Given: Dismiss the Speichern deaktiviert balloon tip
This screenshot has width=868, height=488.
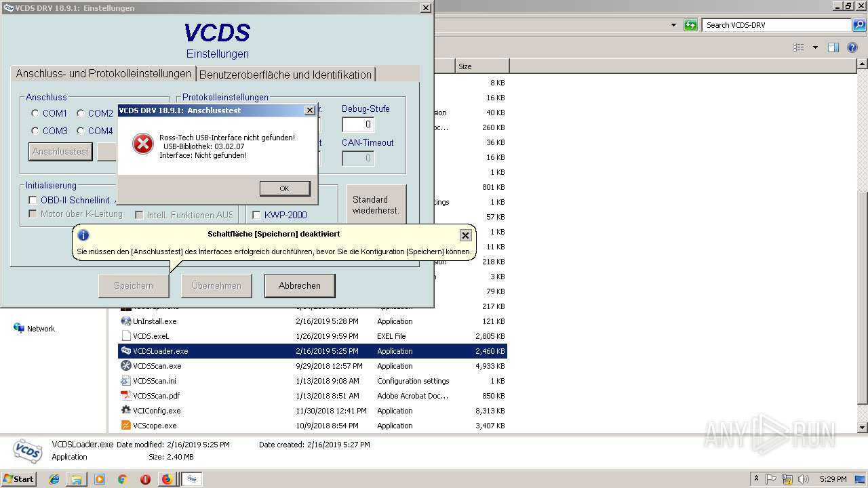Looking at the screenshot, I should 465,235.
